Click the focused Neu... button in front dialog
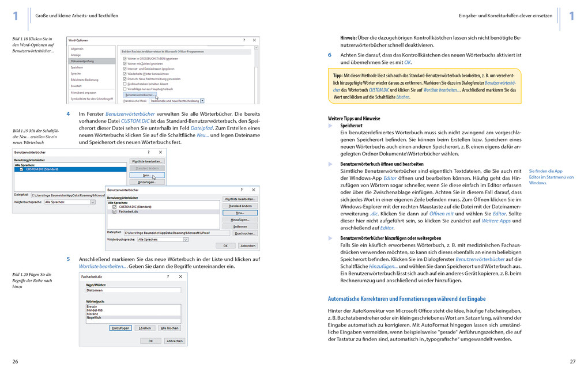This screenshot has height=371, width=588. (240, 213)
